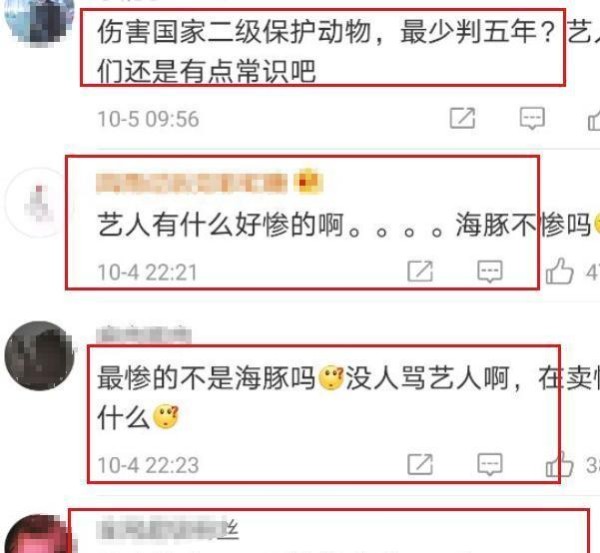Viewport: 600px width, 553px height.
Task: Like the 海豚不惨吗 comment
Action: pos(559,271)
